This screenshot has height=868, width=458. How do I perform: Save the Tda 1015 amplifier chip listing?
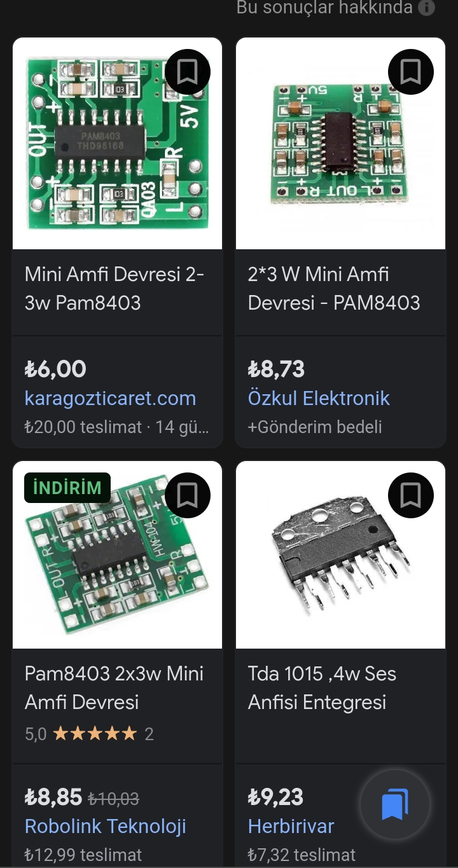click(x=410, y=495)
